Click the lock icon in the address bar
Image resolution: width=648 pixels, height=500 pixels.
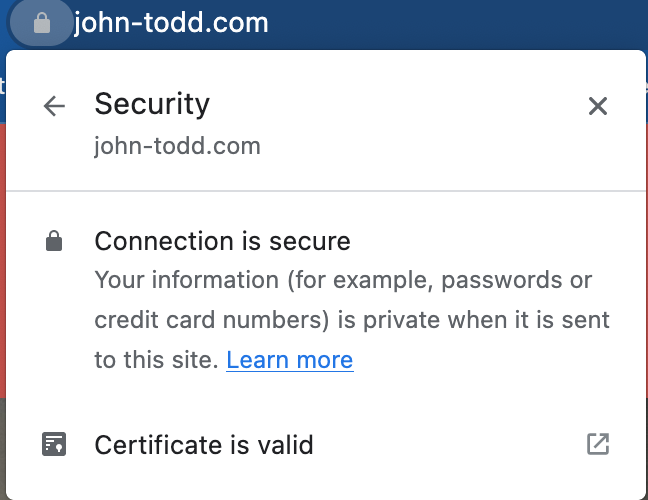[41, 23]
